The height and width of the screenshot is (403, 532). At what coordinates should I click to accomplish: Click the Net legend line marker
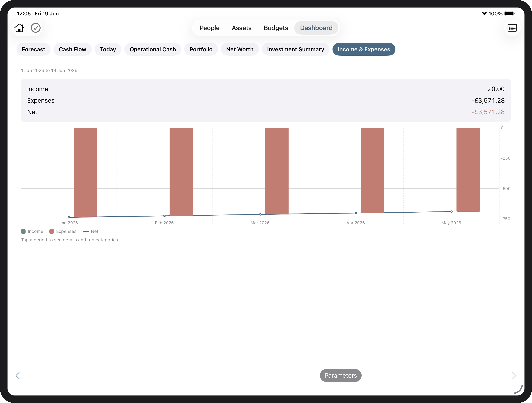86,231
